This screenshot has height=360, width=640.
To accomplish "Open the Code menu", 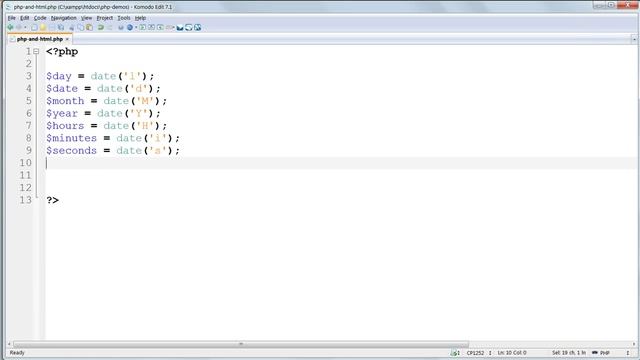I will (40, 18).
